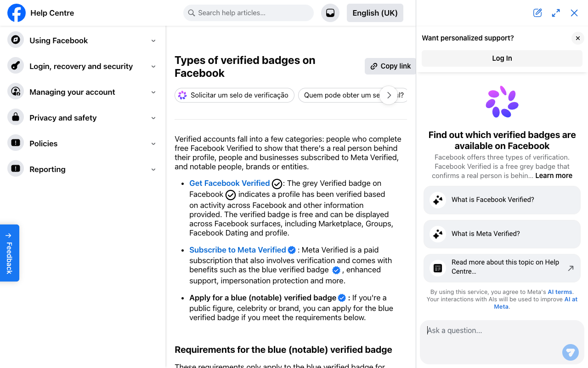The image size is (588, 368).
Task: Ask What is Meta Verified?
Action: coord(502,234)
